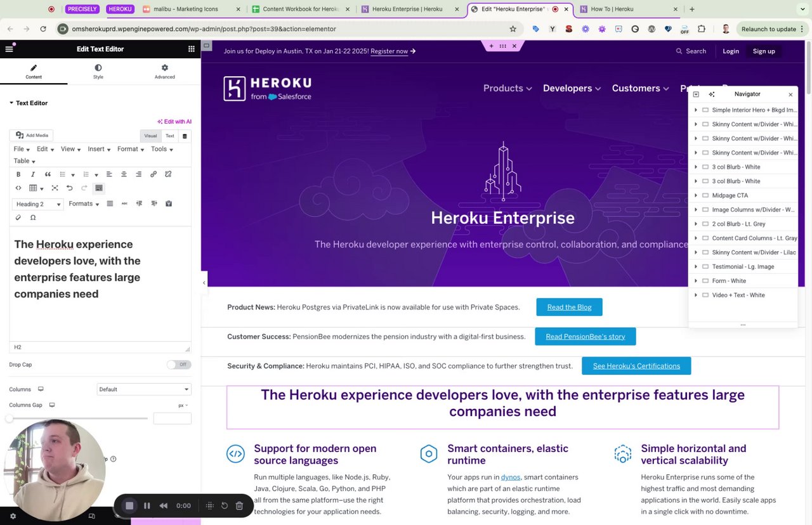Image resolution: width=812 pixels, height=525 pixels.
Task: Click the remove link icon
Action: [168, 174]
